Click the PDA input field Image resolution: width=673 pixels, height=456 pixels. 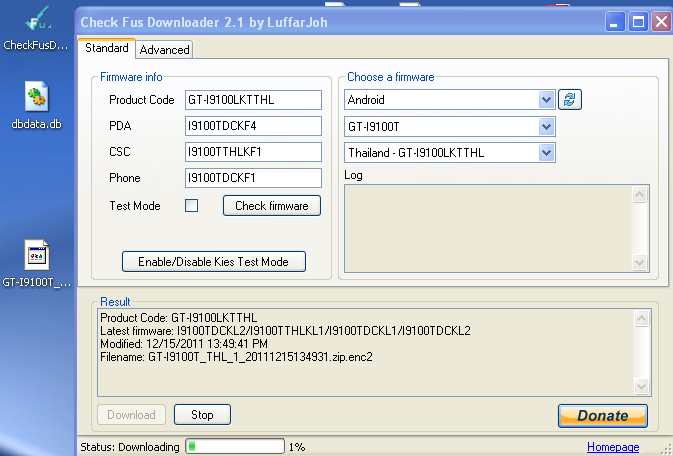pyautogui.click(x=253, y=126)
